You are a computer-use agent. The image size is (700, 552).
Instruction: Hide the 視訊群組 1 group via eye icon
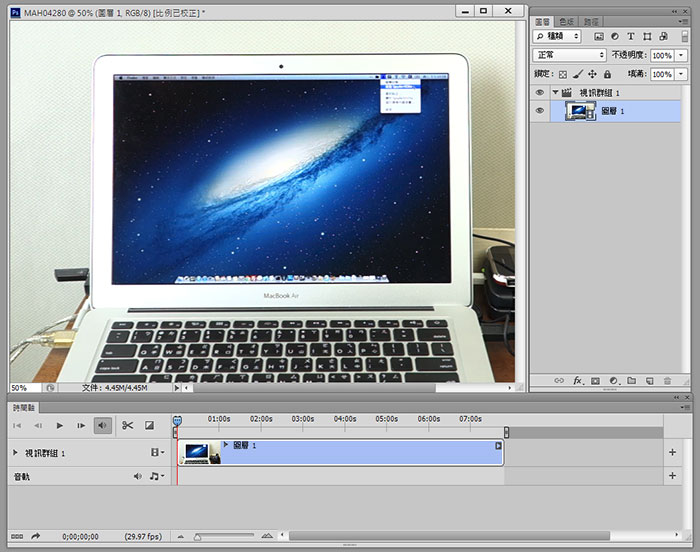[x=540, y=92]
